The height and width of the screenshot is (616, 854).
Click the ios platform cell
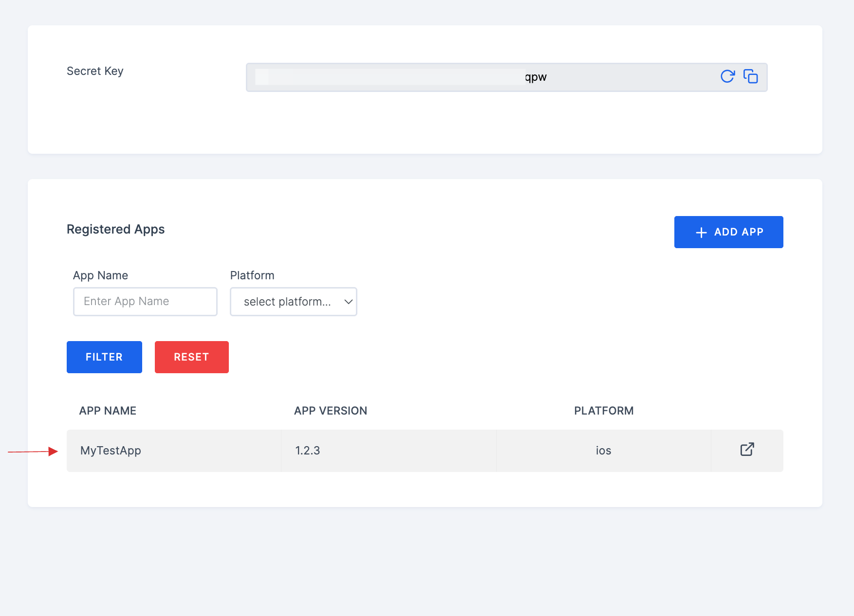[603, 451]
